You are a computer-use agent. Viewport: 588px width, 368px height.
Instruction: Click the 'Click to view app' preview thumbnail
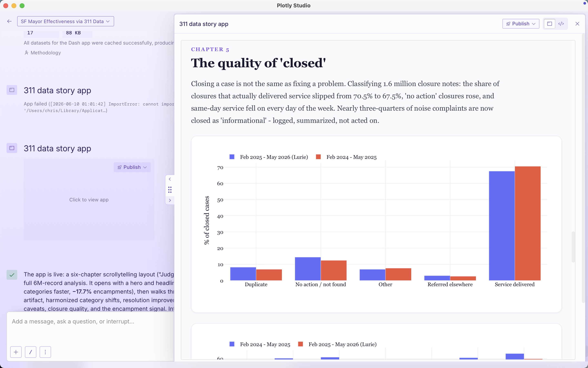[x=89, y=200]
